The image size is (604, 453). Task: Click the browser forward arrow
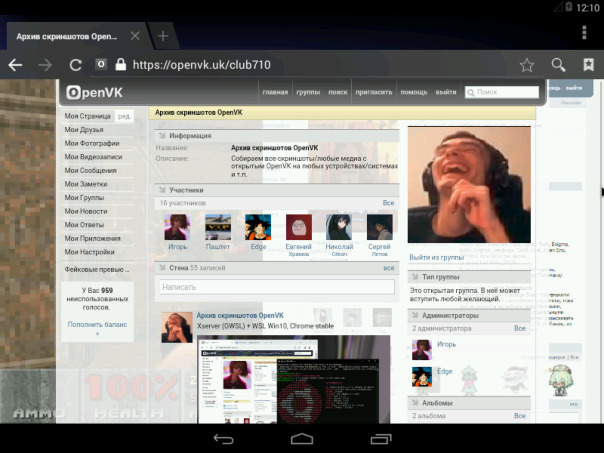(x=45, y=65)
